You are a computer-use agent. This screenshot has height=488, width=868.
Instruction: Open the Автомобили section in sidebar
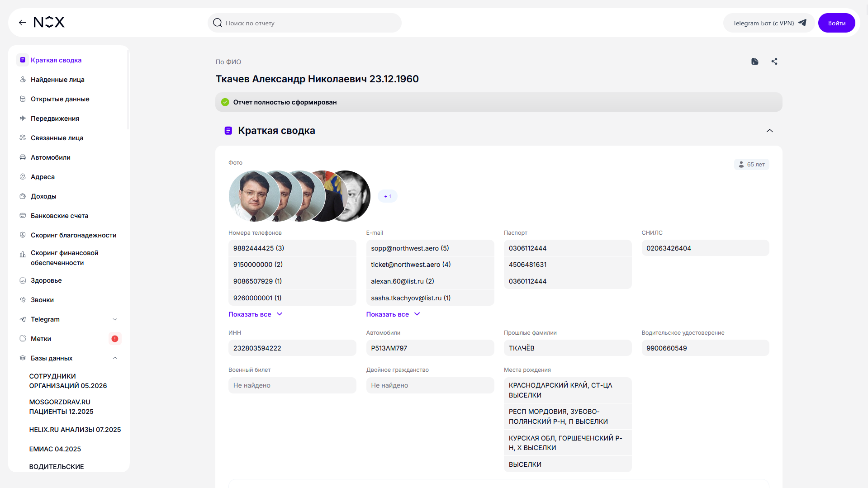pyautogui.click(x=51, y=157)
